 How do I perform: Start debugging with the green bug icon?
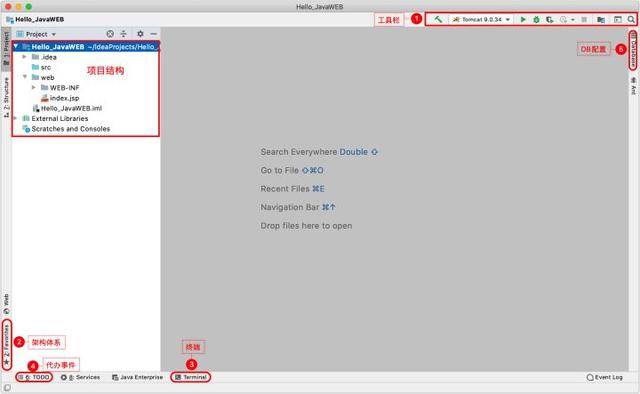(536, 19)
